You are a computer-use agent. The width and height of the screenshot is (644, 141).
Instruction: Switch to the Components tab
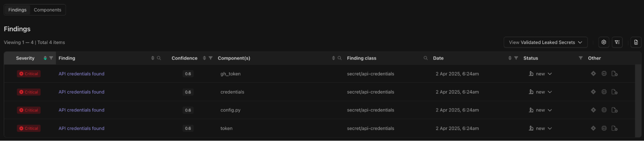(x=47, y=10)
